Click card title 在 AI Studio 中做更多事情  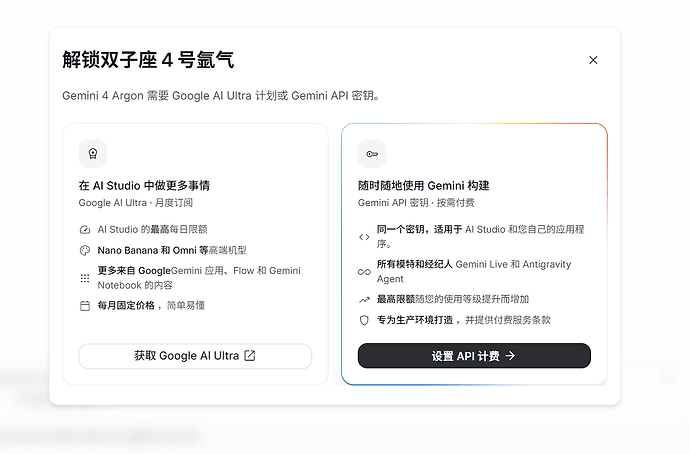click(144, 186)
